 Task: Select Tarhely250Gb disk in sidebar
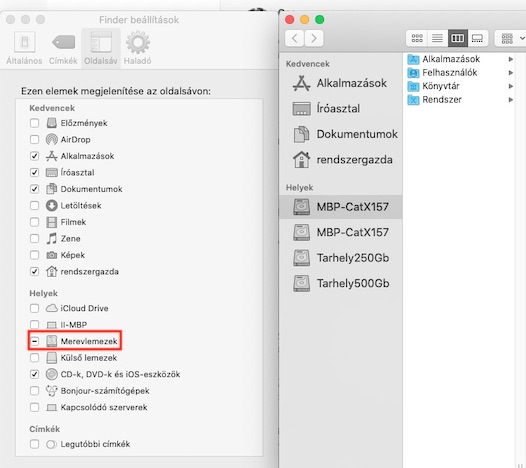coord(340,258)
